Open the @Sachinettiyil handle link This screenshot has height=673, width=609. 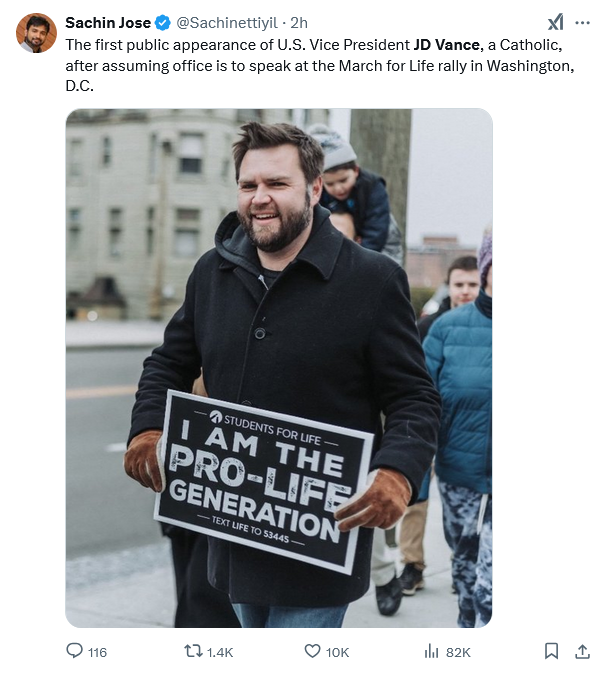pos(226,22)
